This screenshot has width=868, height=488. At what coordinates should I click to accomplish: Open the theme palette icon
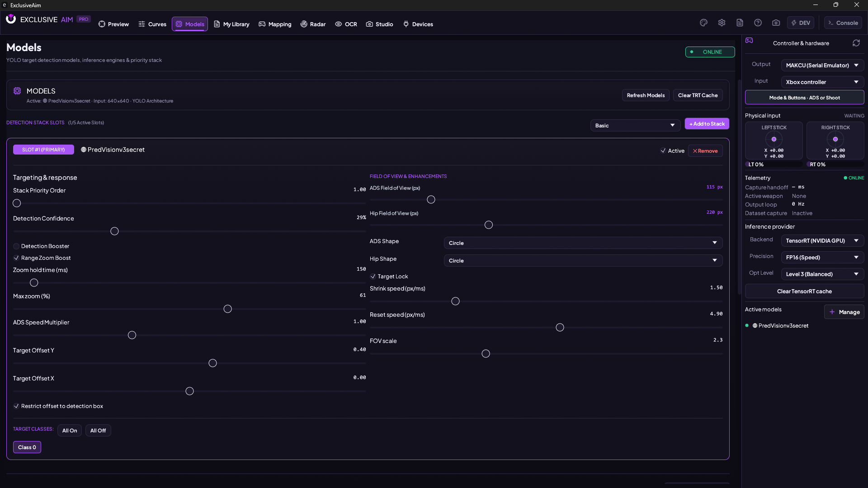tap(703, 23)
